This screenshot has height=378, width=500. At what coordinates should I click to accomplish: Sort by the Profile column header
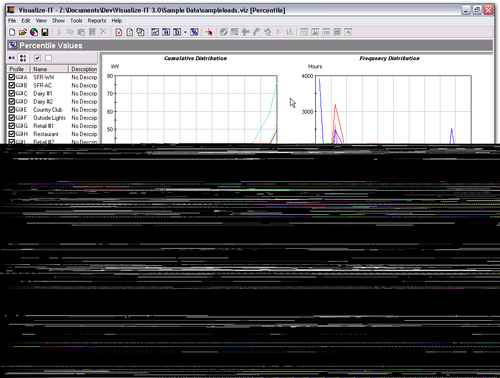point(18,69)
